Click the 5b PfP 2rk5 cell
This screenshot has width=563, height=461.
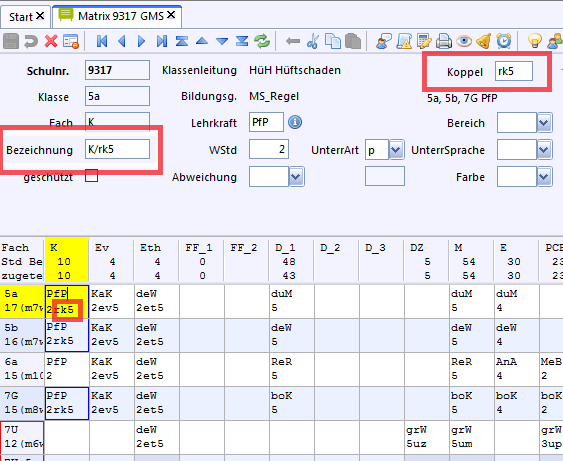(x=67, y=335)
